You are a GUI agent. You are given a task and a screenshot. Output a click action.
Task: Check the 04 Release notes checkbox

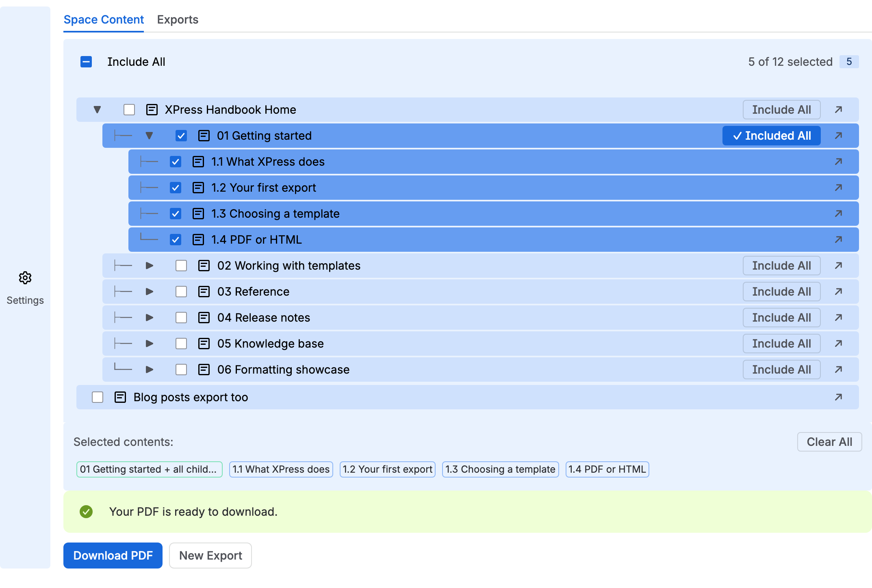coord(181,318)
